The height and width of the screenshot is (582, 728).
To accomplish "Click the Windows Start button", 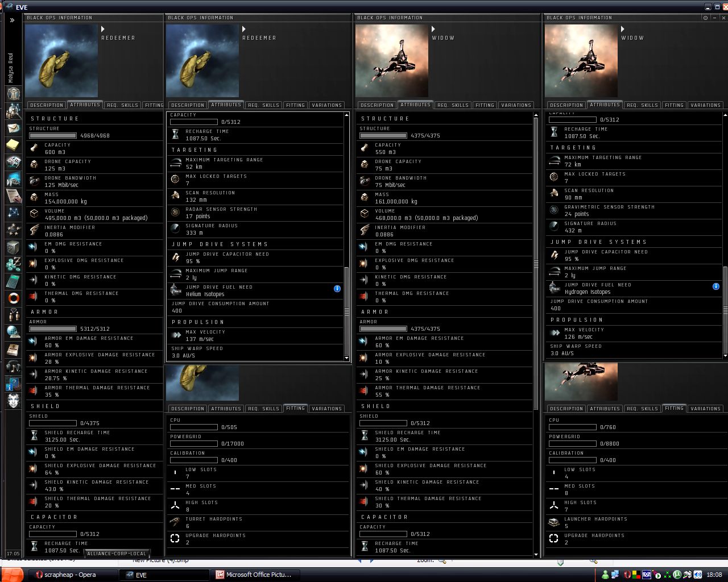I will [x=11, y=575].
